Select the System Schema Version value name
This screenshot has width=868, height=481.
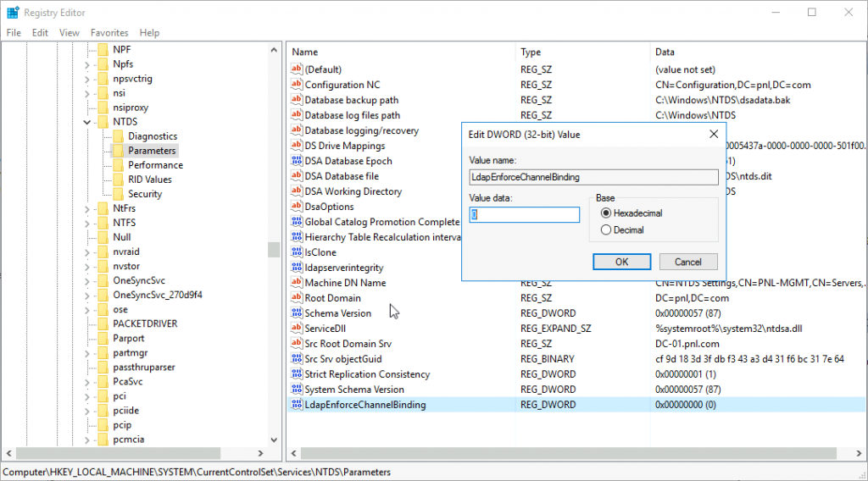tap(354, 390)
